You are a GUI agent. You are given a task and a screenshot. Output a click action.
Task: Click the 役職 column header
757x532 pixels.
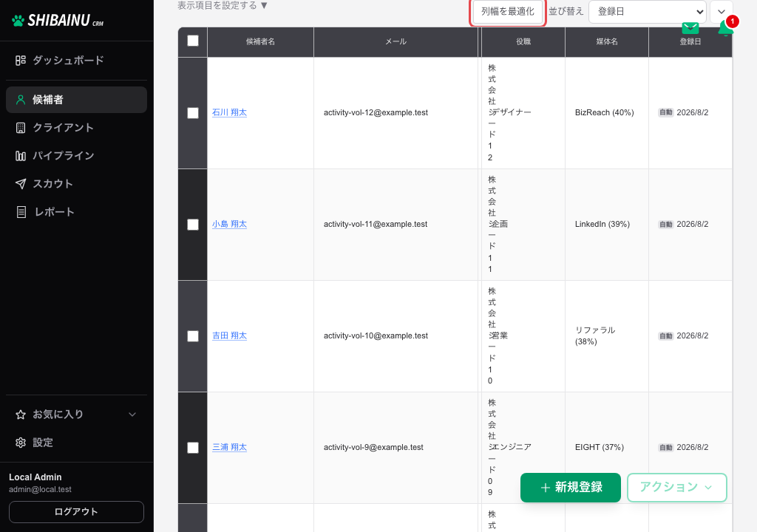[x=523, y=41]
